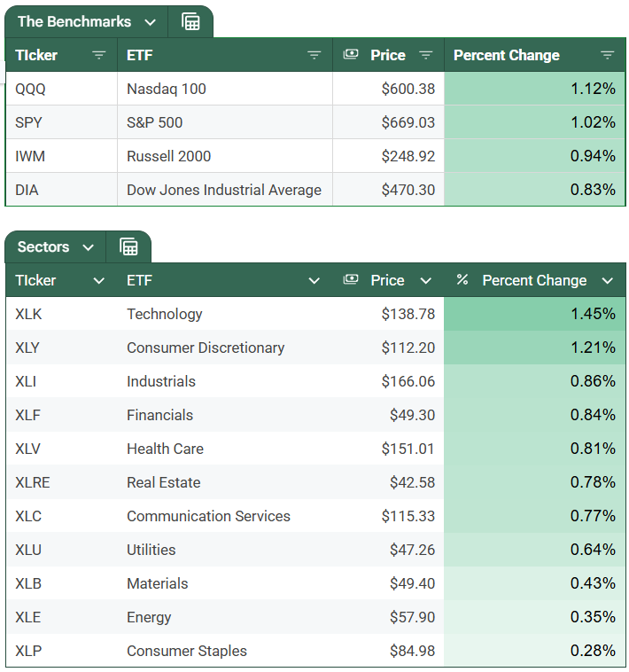Viewport: 629px width, 672px height.
Task: Expand The Benchmarks table name dropdown
Action: [x=150, y=22]
